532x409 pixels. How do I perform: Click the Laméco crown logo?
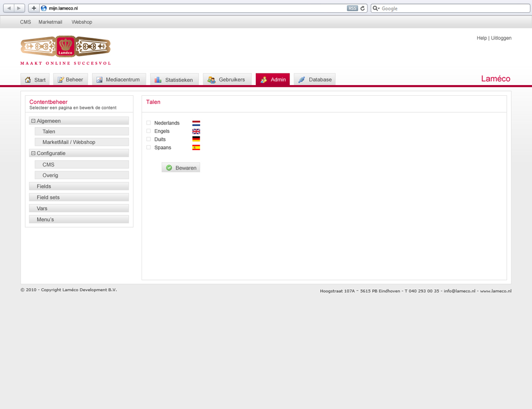[65, 47]
